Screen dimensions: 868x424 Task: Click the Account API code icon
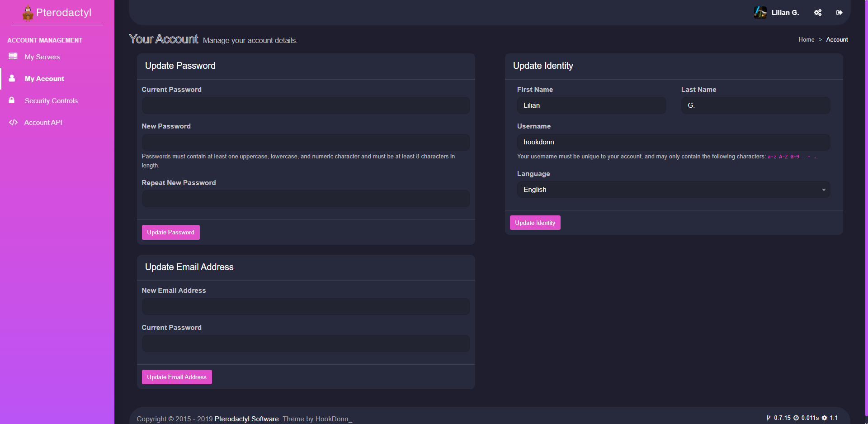coord(13,122)
